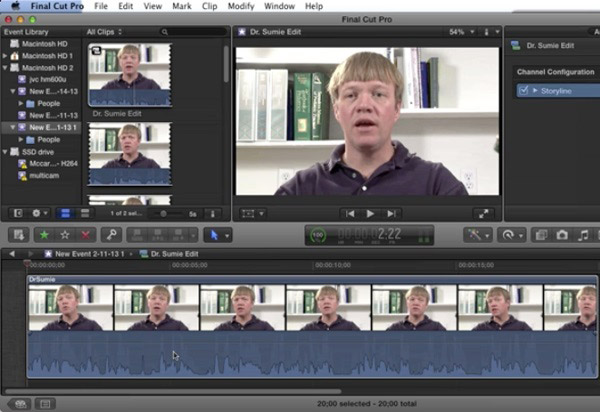Expand the Macintosh HD 1 drive

click(5, 56)
